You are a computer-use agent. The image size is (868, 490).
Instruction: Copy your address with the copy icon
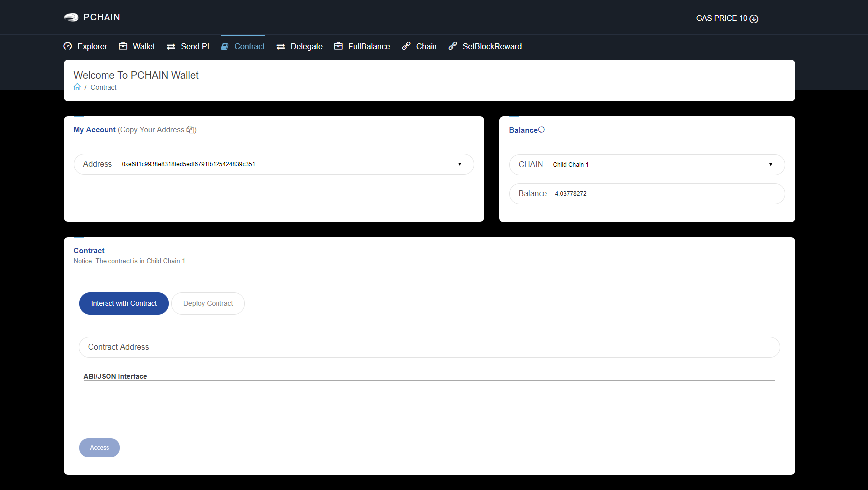pos(191,130)
